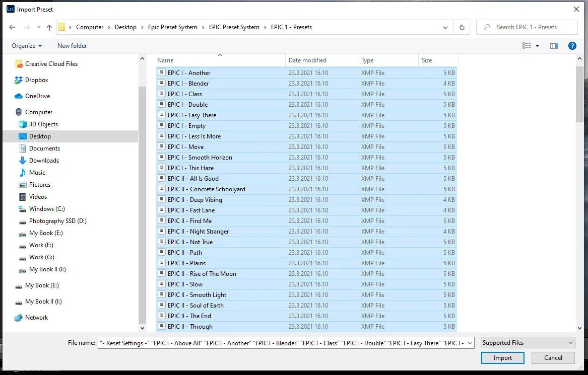Navigate up one folder level icon
The image size is (588, 375).
point(48,27)
